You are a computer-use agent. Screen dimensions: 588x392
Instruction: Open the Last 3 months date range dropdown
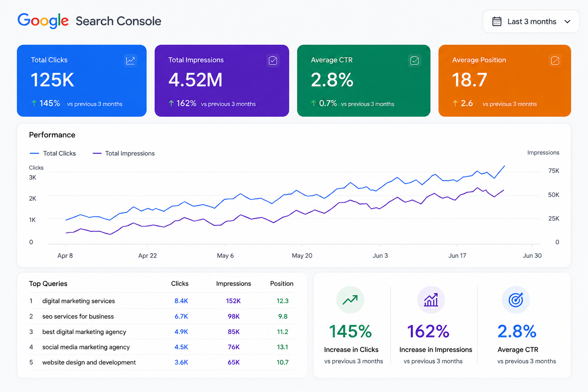click(x=531, y=21)
